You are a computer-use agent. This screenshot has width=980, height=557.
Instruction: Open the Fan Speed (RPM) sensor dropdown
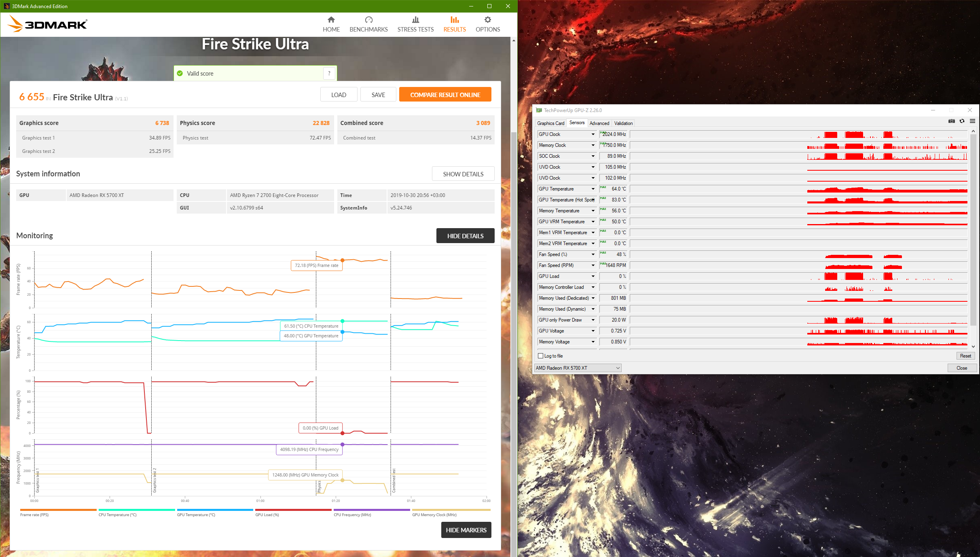(x=593, y=265)
